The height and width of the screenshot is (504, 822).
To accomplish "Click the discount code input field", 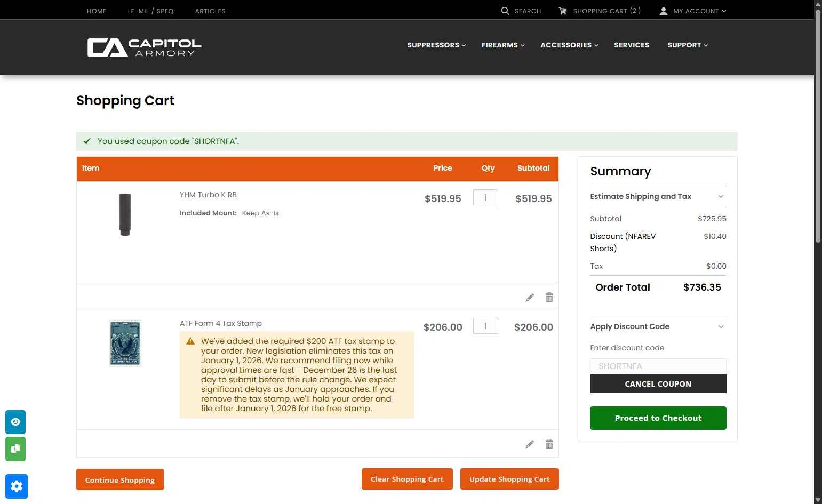I will point(658,366).
